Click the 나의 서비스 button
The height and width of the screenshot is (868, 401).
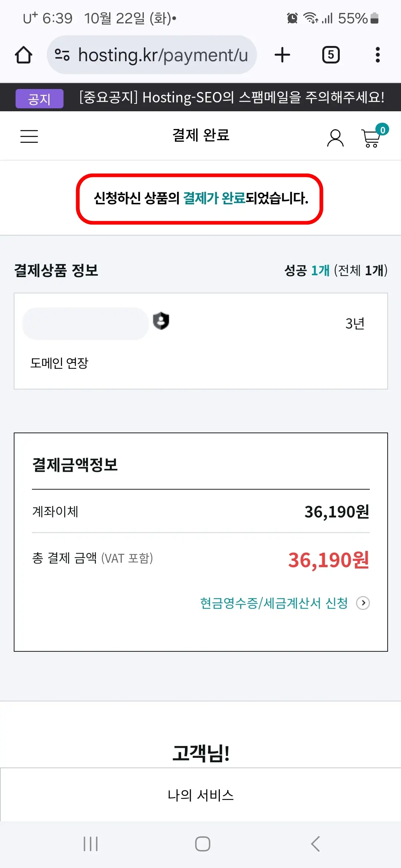tap(200, 795)
